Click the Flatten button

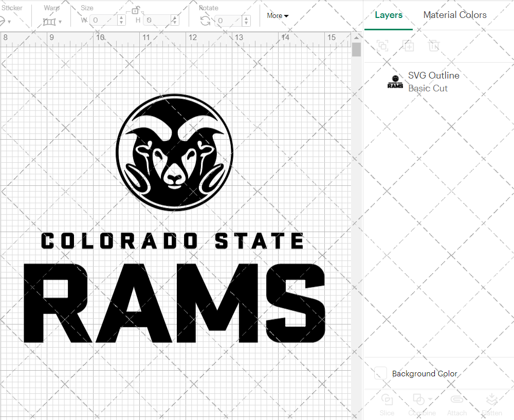pos(492,404)
